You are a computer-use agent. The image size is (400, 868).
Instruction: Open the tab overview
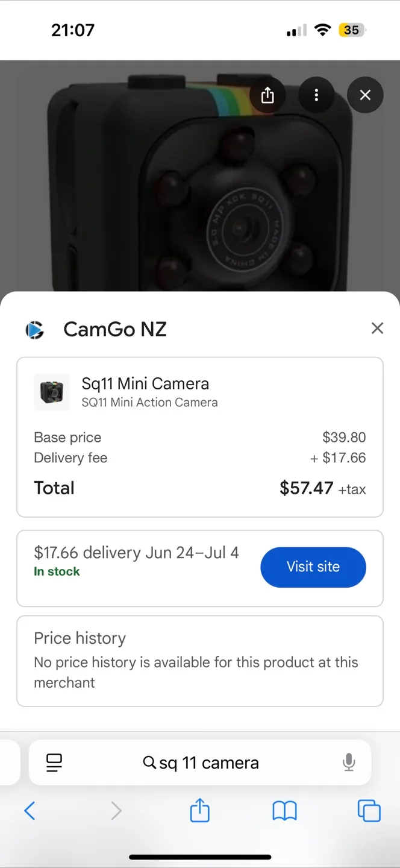pos(369,811)
